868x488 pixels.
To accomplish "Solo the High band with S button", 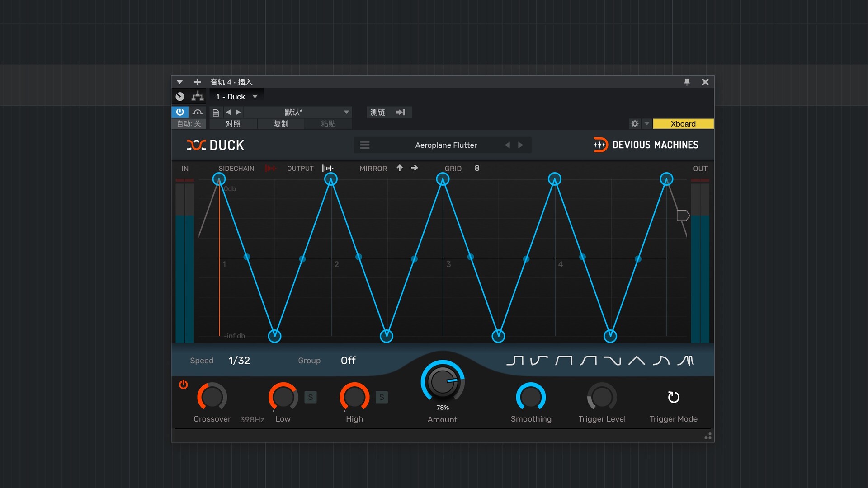I will coord(382,397).
